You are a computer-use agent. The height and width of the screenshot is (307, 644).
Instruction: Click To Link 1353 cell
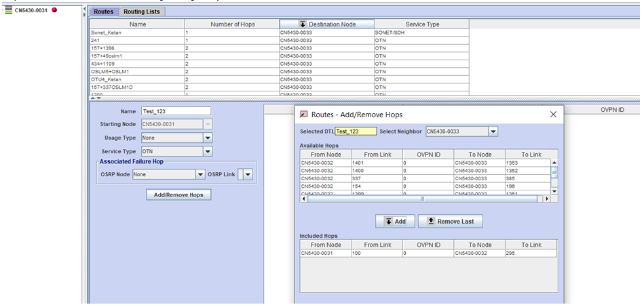click(528, 163)
